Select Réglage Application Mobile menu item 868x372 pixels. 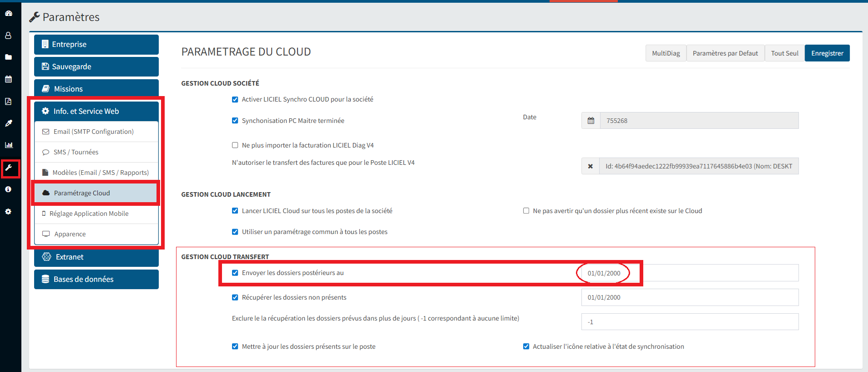89,214
